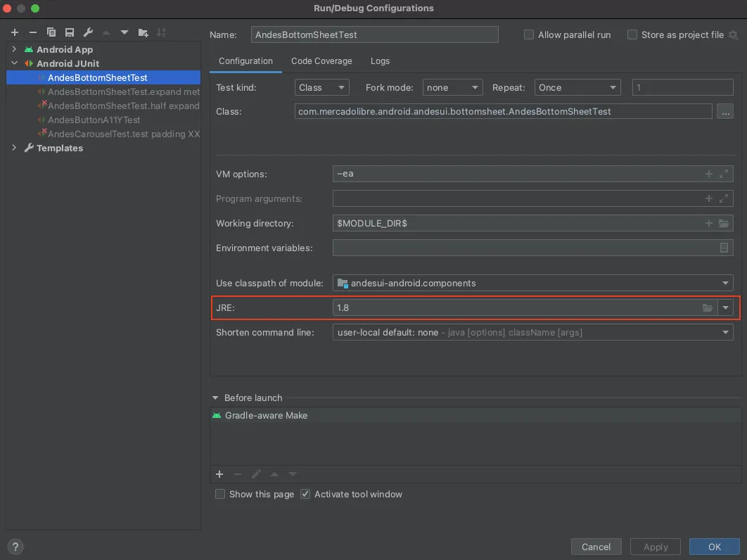
Task: Browse for JRE folder icon
Action: tap(708, 308)
